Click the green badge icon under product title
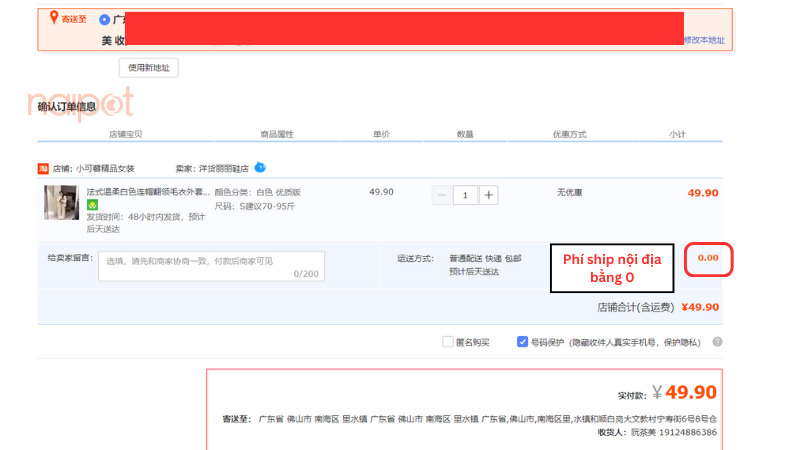800x450 pixels. point(92,205)
